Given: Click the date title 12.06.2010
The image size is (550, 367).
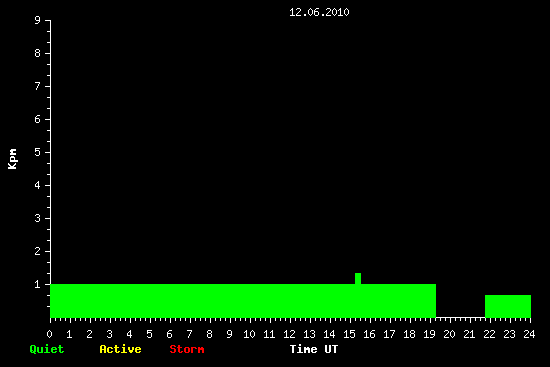Looking at the screenshot, I should coord(319,12).
